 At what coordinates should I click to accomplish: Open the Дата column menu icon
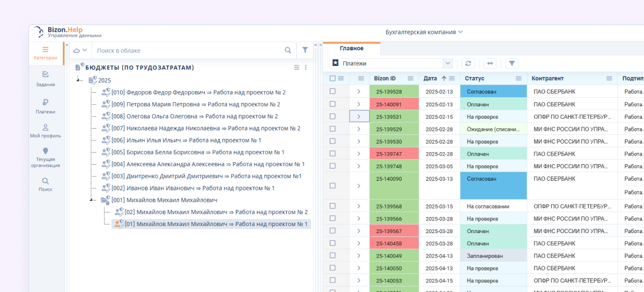451,79
